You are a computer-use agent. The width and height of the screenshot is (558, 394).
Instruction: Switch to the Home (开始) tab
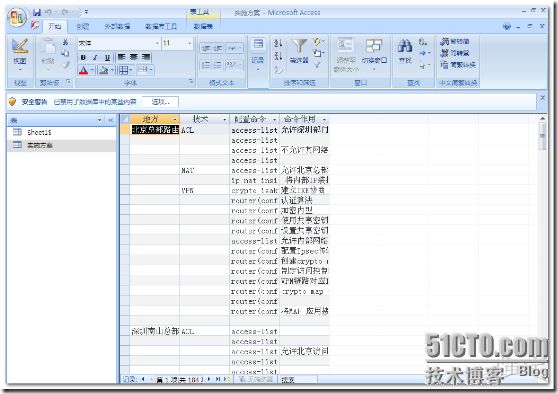55,26
